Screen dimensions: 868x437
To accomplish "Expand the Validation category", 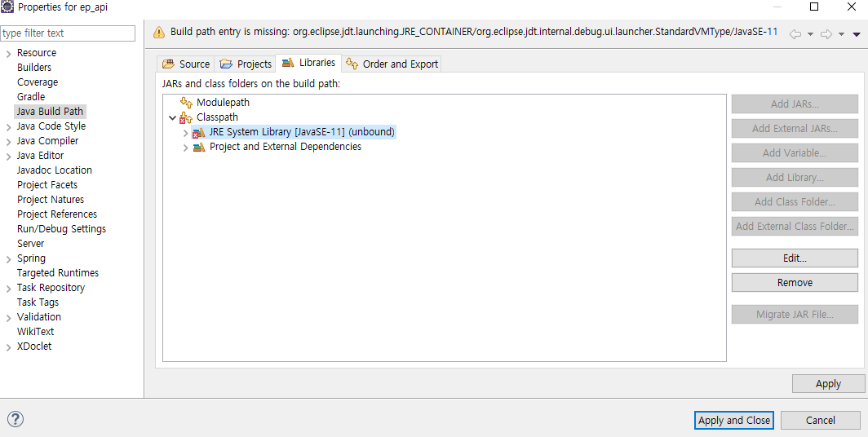I will point(8,318).
